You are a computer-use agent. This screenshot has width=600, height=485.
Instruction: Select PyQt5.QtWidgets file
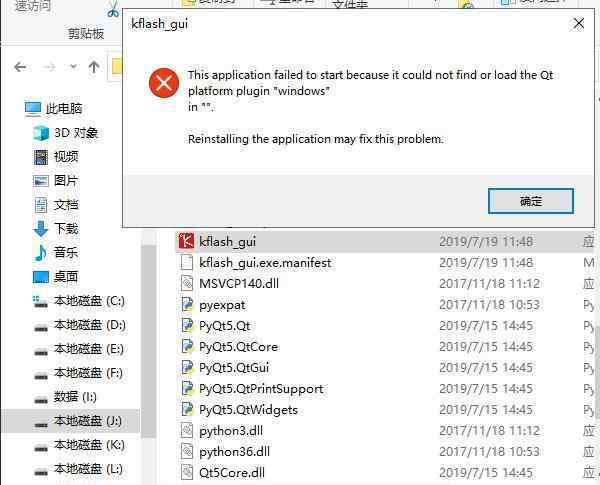point(248,410)
